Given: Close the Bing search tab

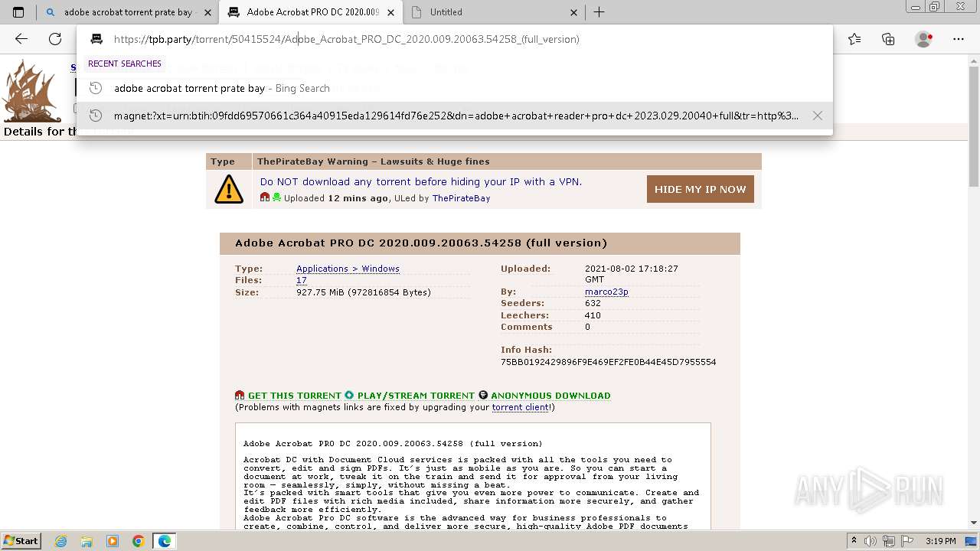Looking at the screenshot, I should point(207,12).
